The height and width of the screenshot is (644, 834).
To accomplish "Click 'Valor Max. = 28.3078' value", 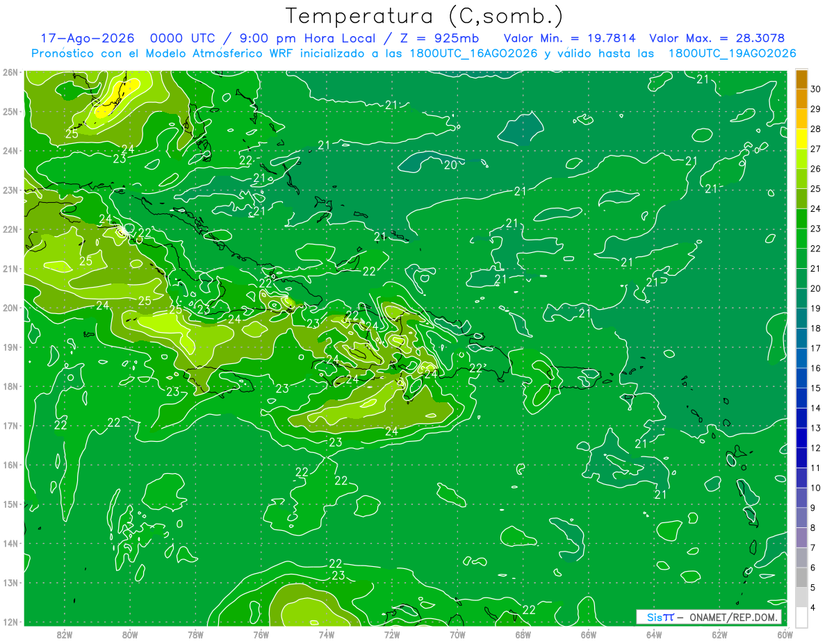I will point(717,38).
